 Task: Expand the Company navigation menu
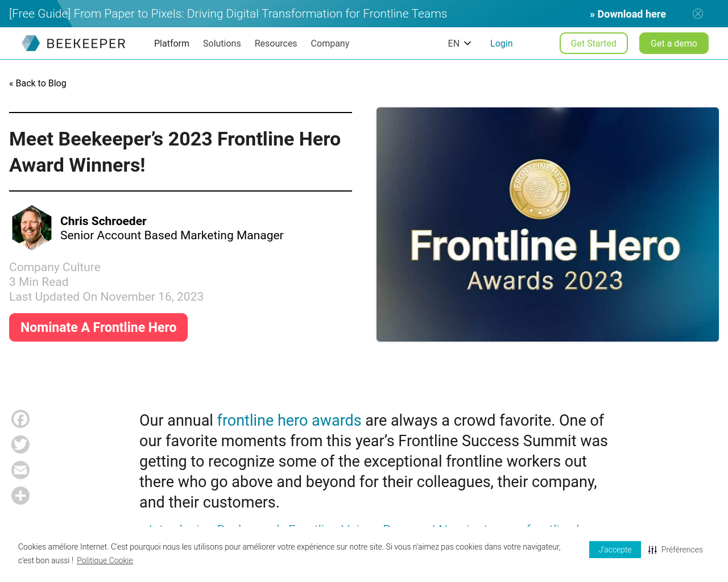point(330,43)
